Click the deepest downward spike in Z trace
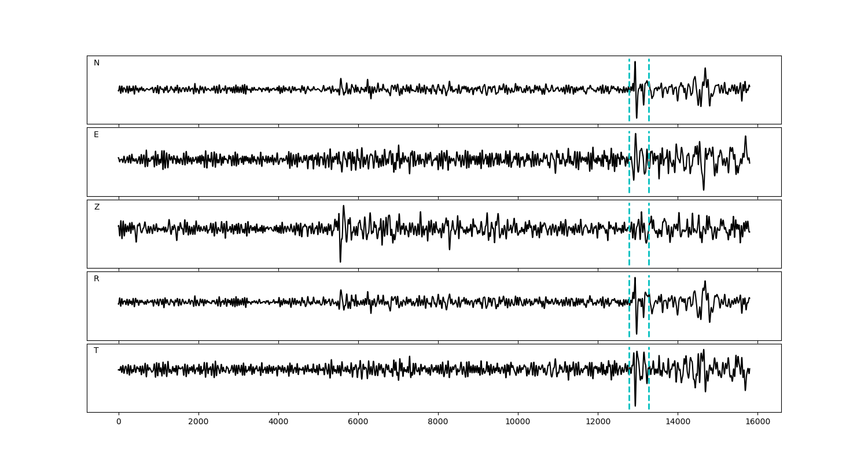The image size is (868, 463). 340,261
